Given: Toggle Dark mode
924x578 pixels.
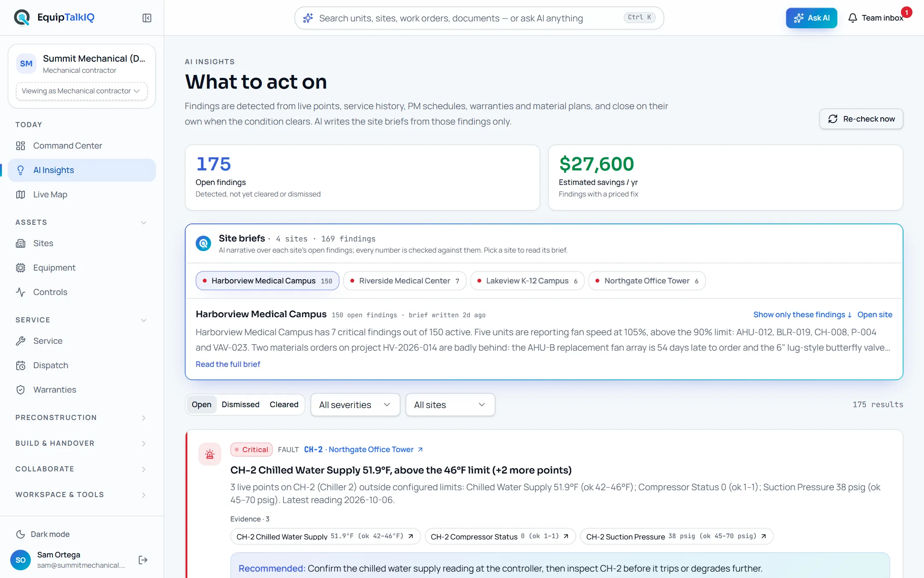Looking at the screenshot, I should tap(43, 534).
